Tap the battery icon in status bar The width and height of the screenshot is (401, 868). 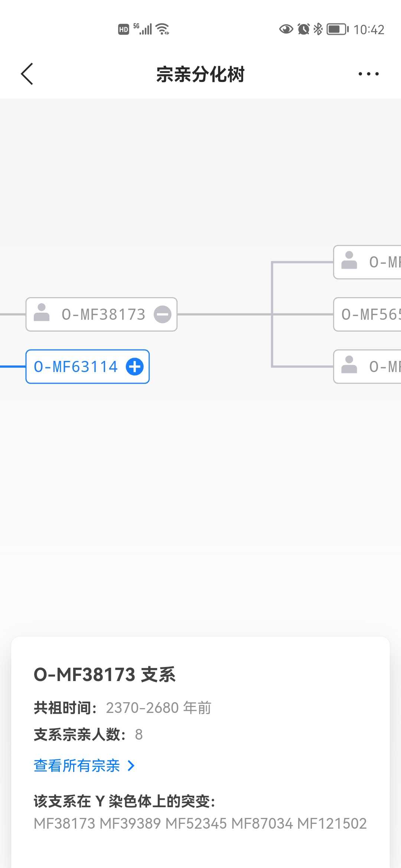coord(337,29)
